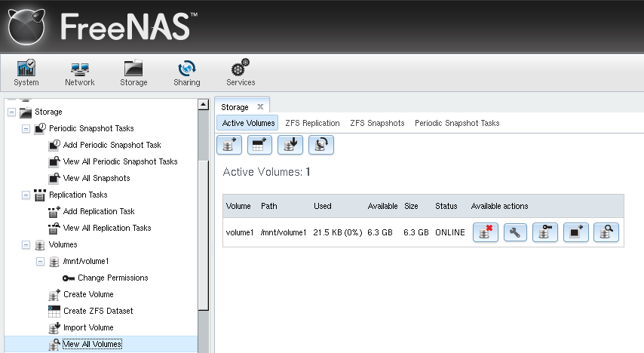Click the Used column header
The image size is (644, 353).
[323, 206]
